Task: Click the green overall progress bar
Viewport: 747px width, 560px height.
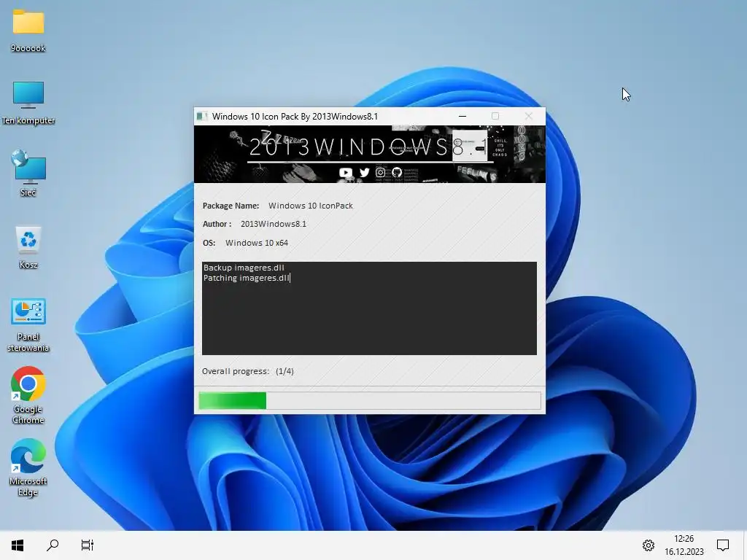Action: point(370,400)
